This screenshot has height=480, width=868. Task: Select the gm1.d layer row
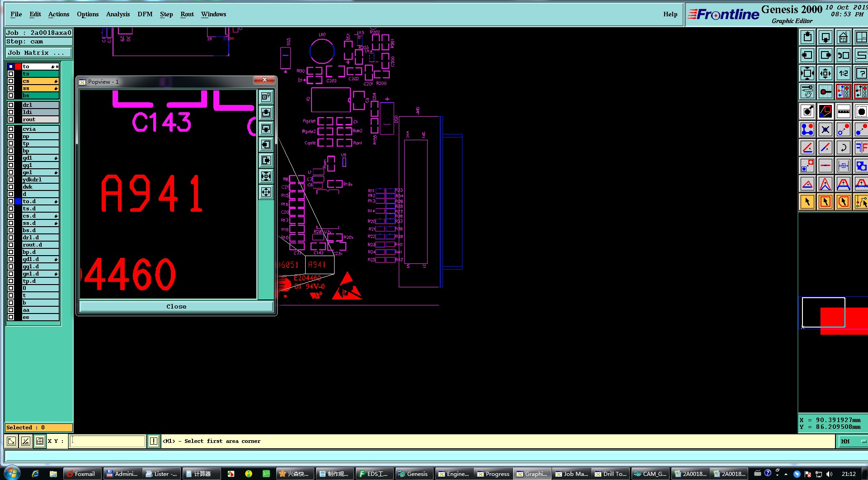pyautogui.click(x=40, y=274)
